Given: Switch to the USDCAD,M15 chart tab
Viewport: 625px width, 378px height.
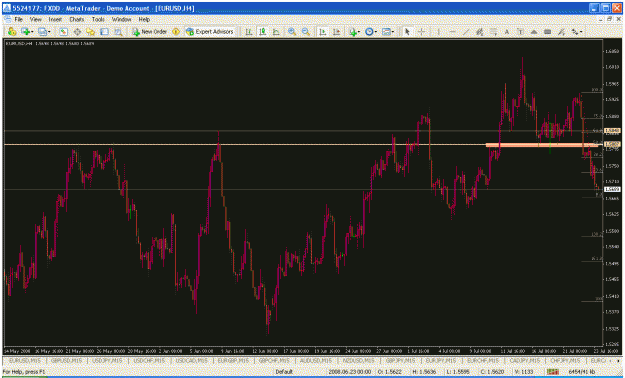Looking at the screenshot, I should point(192,360).
